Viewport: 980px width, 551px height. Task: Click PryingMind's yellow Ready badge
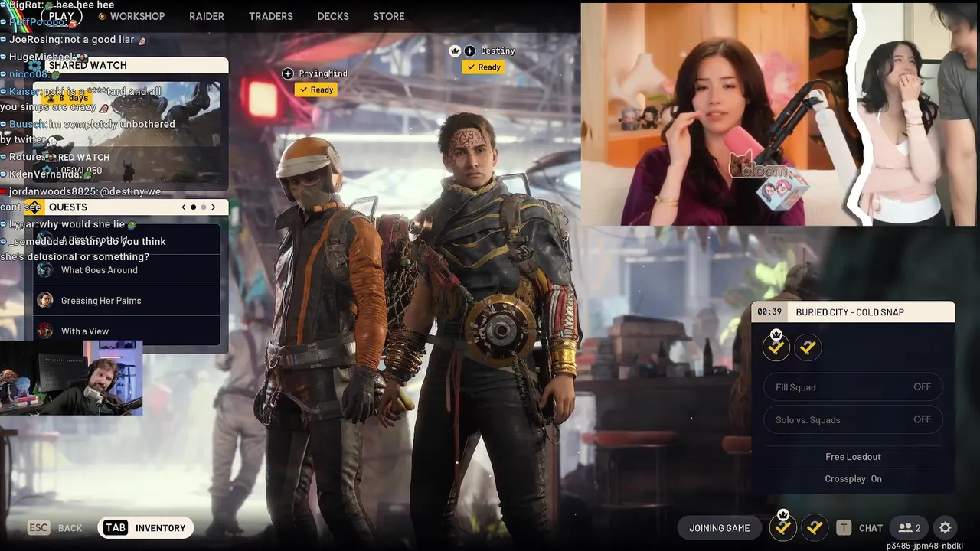[317, 90]
